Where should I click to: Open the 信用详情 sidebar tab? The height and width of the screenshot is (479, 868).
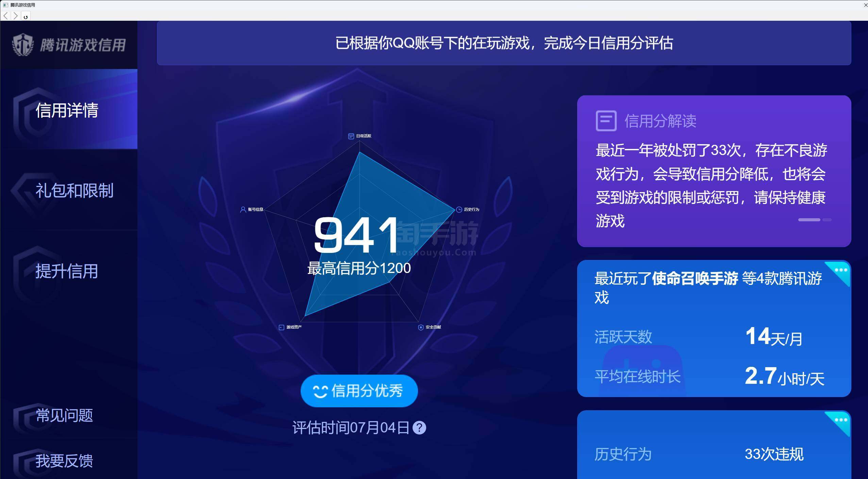pos(67,110)
